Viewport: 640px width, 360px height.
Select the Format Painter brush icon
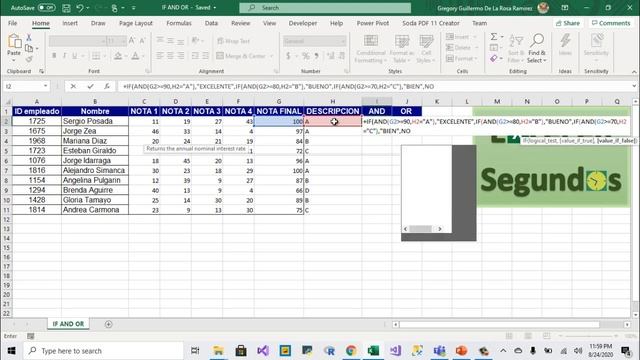click(x=29, y=60)
